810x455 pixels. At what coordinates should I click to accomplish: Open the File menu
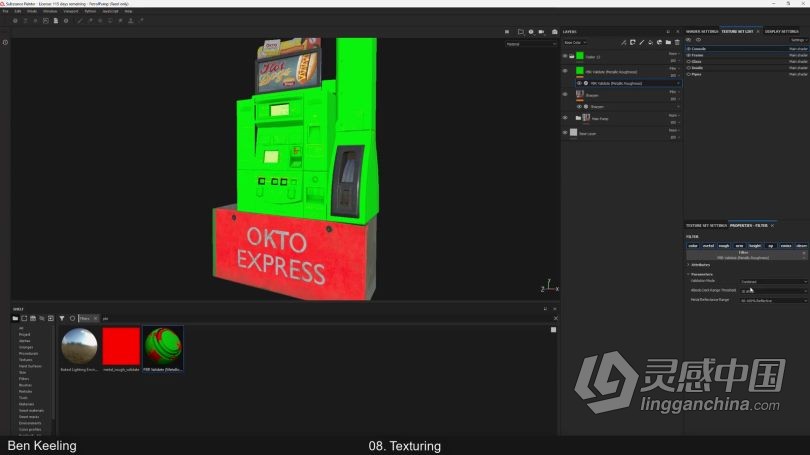click(x=5, y=11)
